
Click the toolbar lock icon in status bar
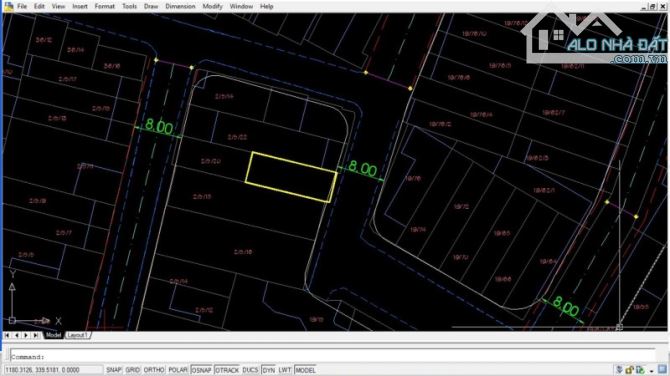click(x=629, y=370)
